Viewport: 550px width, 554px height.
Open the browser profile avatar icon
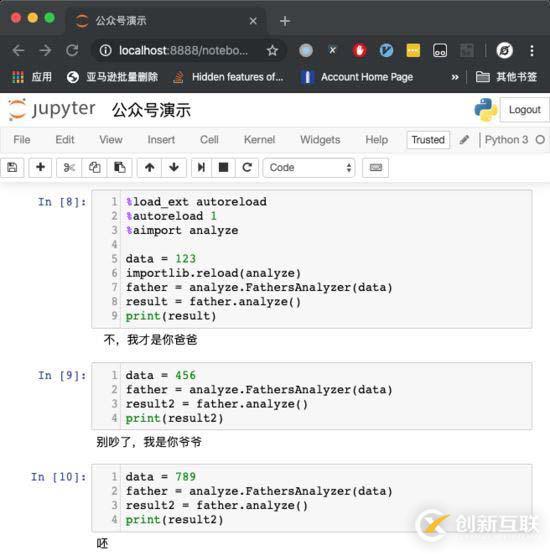point(504,51)
